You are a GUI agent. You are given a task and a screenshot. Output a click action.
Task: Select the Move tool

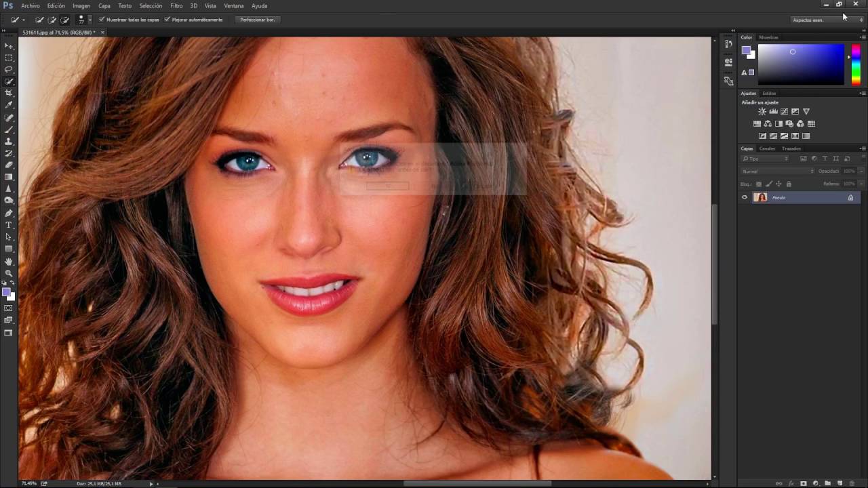(9, 45)
